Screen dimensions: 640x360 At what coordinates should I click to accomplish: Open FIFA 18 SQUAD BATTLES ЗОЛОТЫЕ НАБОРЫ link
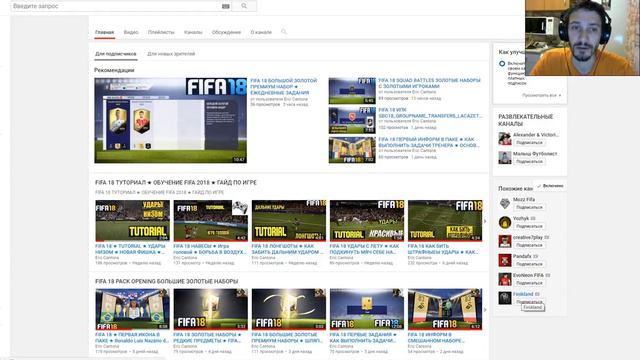[429, 83]
